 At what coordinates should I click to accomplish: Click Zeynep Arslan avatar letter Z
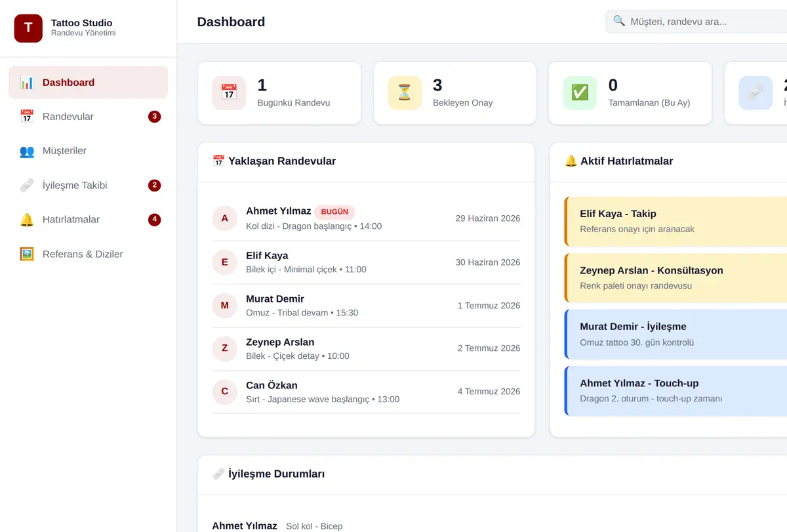[225, 348]
